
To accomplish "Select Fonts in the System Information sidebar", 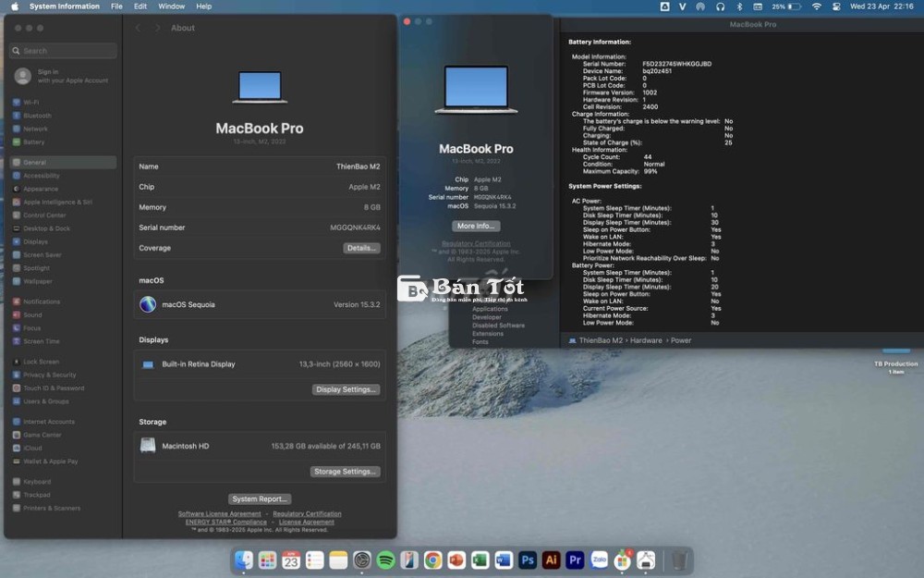I will pos(480,342).
